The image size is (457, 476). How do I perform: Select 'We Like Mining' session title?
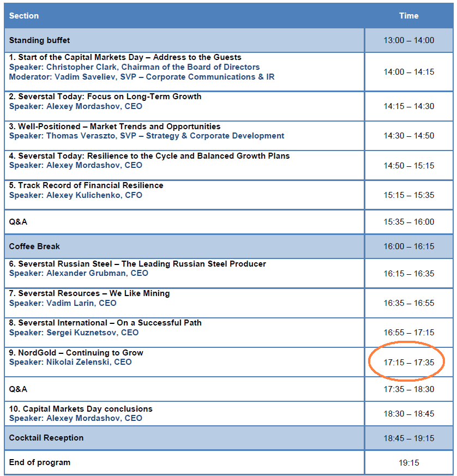(x=89, y=293)
